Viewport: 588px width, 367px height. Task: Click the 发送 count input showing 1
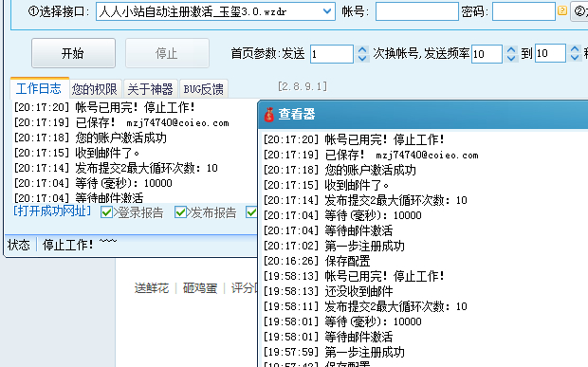click(332, 54)
